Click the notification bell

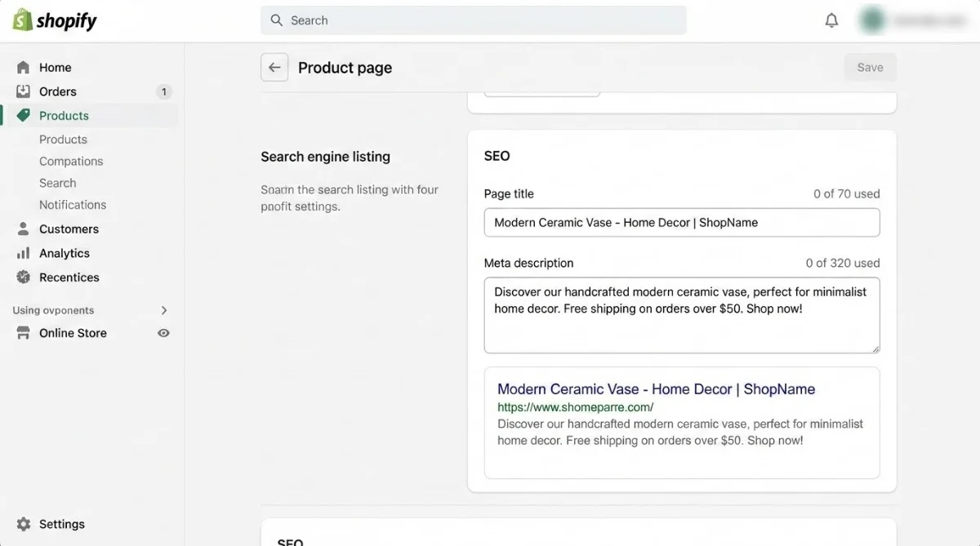tap(831, 19)
